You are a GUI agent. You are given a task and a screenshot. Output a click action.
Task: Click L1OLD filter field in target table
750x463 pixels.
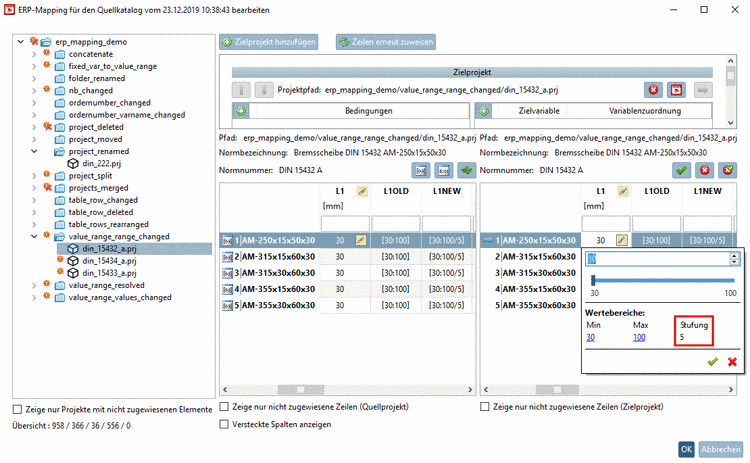(657, 223)
